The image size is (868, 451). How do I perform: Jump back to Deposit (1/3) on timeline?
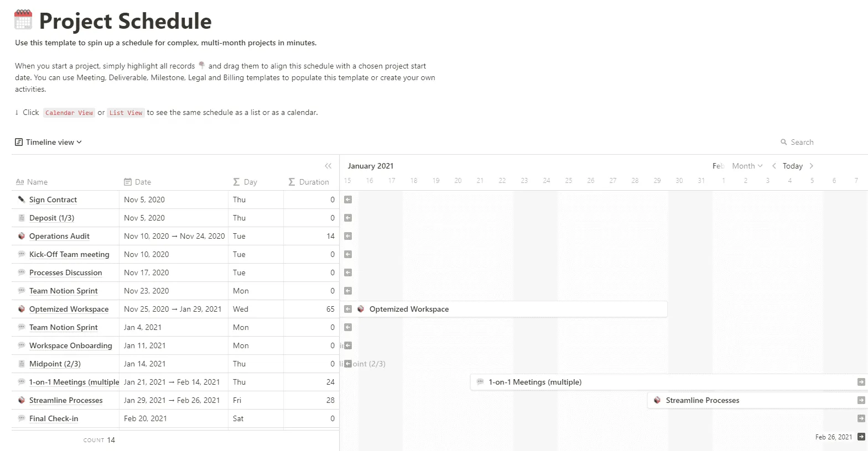click(348, 218)
